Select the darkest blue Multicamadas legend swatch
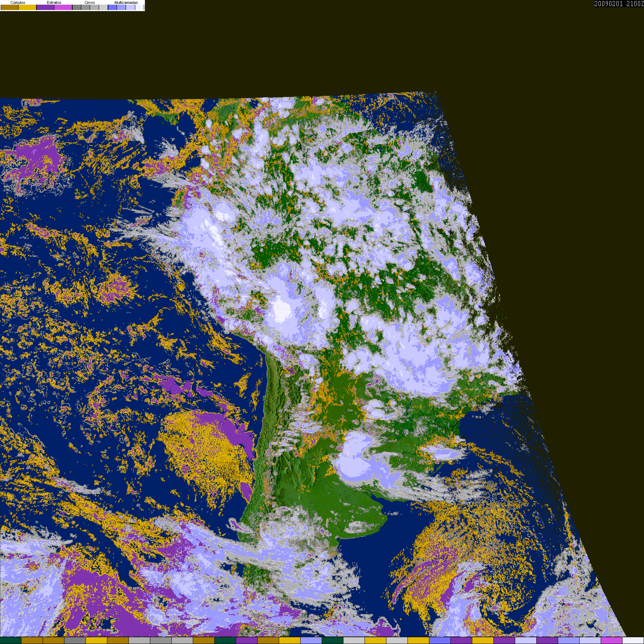Viewport: 644px width, 644px height. coord(112,7)
